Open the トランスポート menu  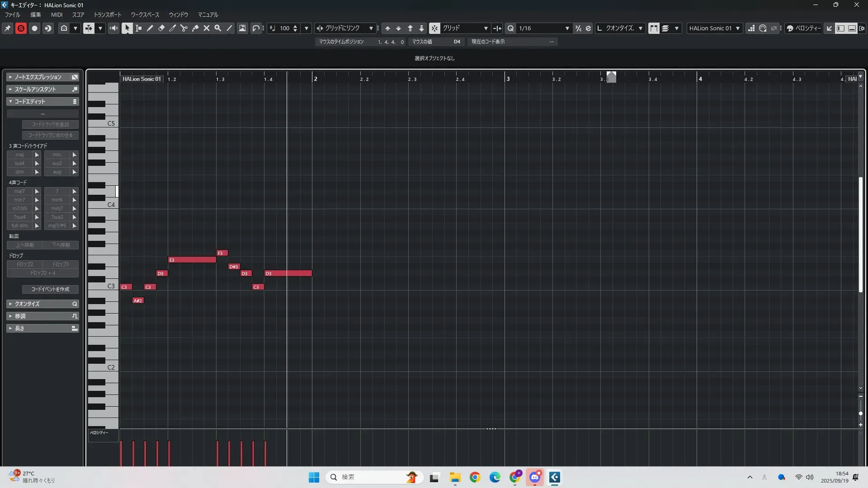108,15
